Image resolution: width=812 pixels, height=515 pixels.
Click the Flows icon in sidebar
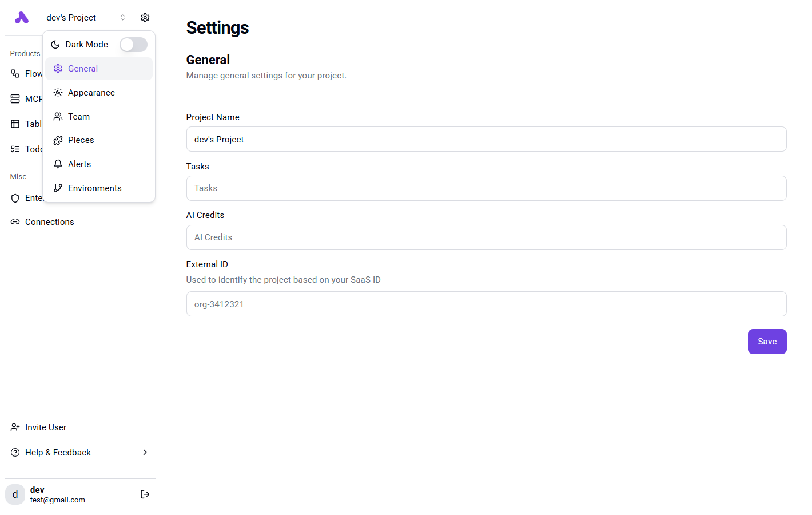(15, 74)
